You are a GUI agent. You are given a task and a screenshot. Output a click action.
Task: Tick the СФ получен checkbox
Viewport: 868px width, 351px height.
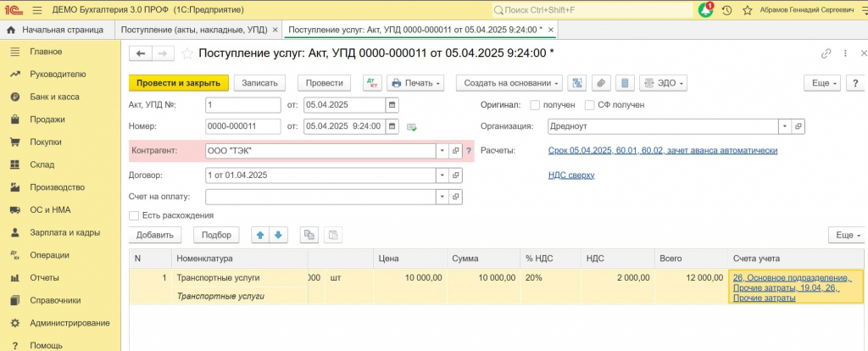[x=590, y=104]
